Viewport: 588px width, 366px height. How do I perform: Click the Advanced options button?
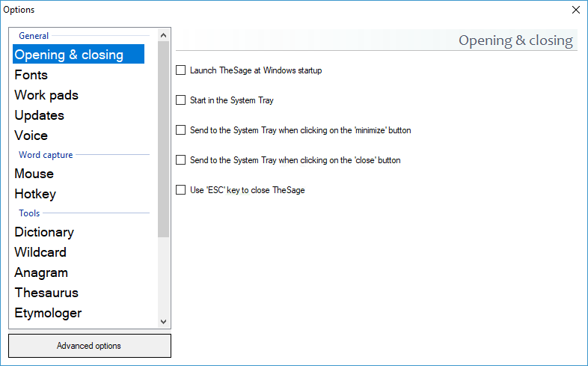tap(89, 346)
